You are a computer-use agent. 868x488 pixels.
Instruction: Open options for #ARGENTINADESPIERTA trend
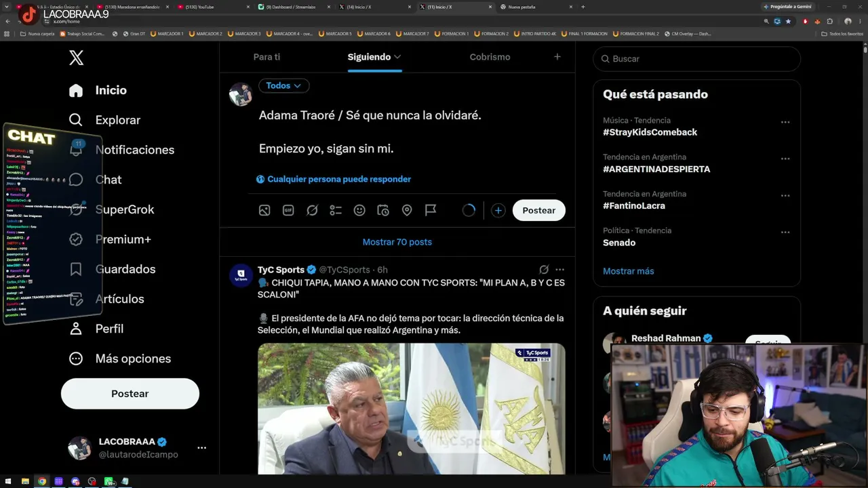785,159
